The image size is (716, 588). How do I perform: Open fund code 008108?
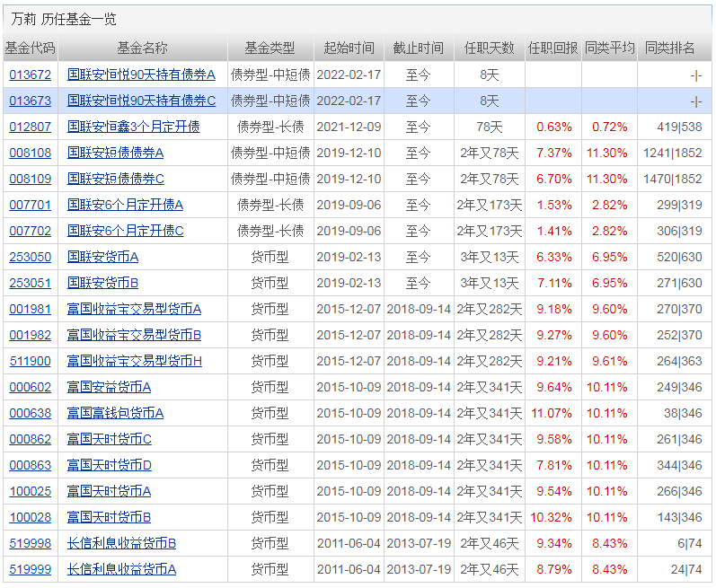pyautogui.click(x=30, y=153)
